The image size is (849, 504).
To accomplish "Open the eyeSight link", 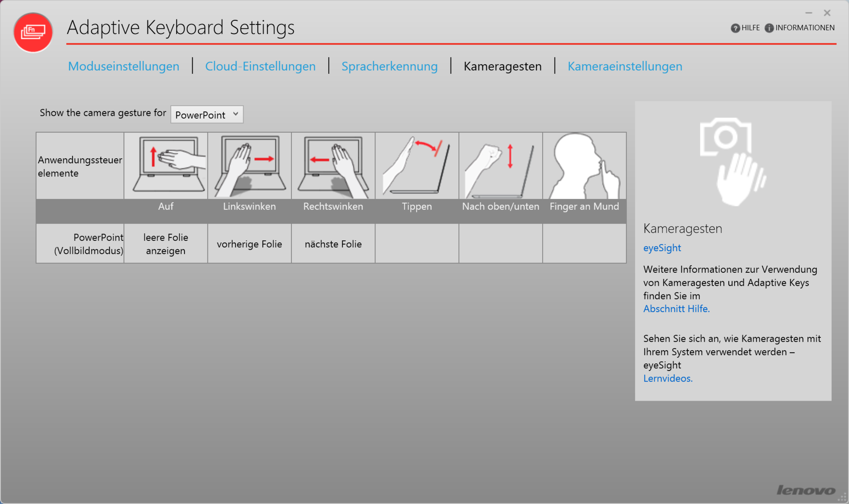I will tap(662, 248).
